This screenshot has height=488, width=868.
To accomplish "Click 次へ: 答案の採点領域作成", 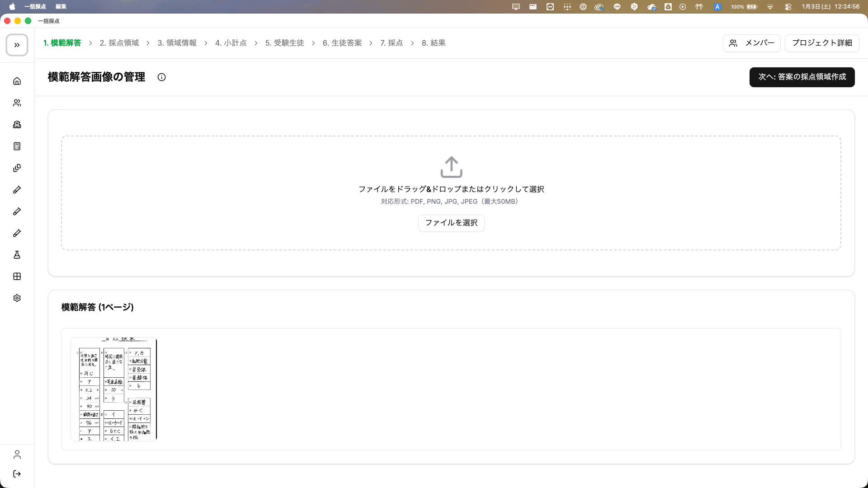I will (x=802, y=77).
